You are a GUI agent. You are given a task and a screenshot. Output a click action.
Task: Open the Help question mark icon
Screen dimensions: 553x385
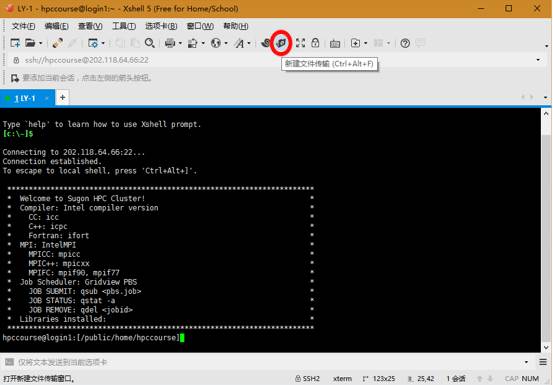click(x=405, y=43)
